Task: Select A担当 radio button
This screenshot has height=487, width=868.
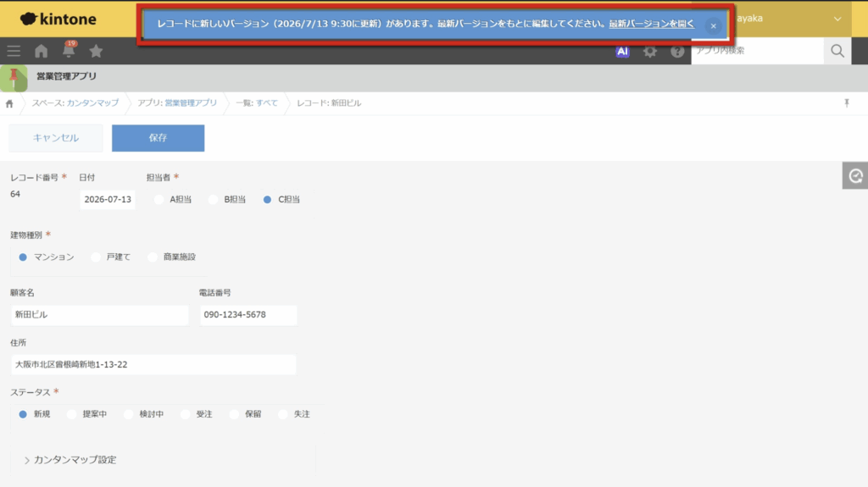Action: 159,199
